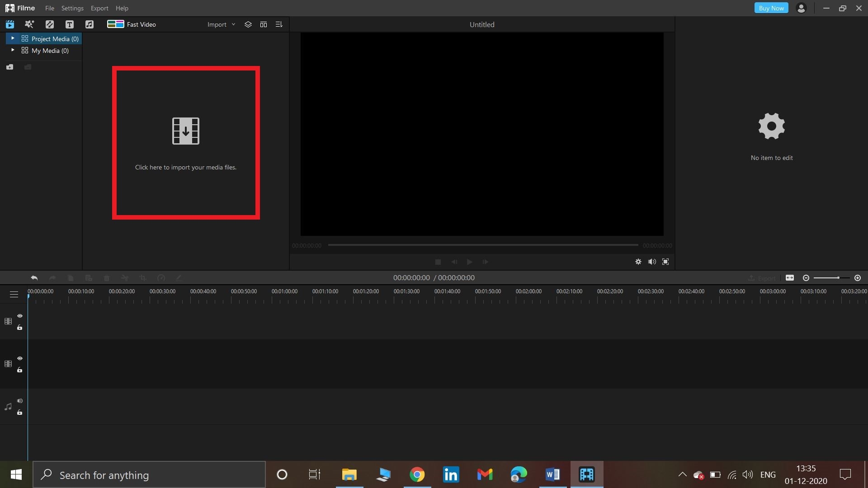This screenshot has height=488, width=868.
Task: Click the redo action icon
Action: 52,278
